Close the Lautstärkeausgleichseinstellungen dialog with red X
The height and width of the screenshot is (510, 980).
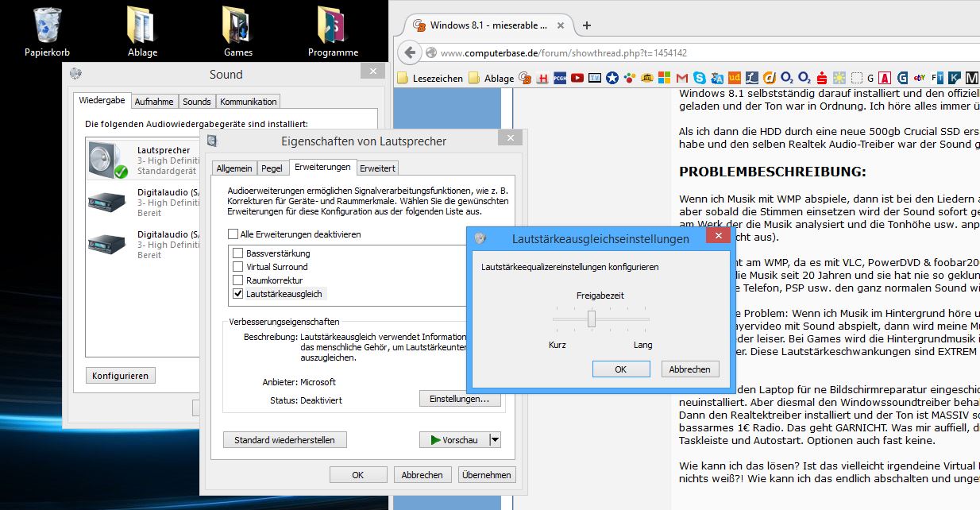[x=718, y=236]
